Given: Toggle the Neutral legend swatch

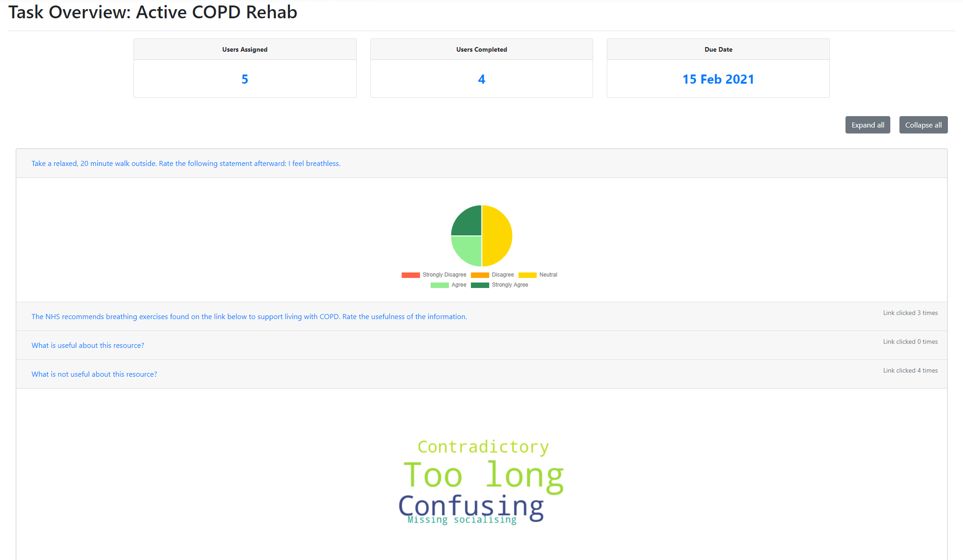Looking at the screenshot, I should (527, 275).
